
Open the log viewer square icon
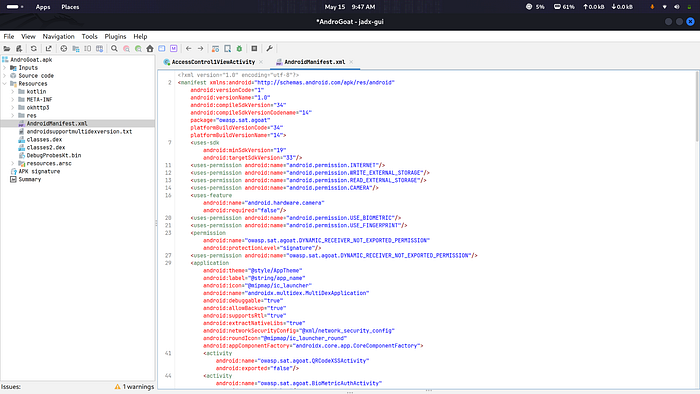(254, 49)
